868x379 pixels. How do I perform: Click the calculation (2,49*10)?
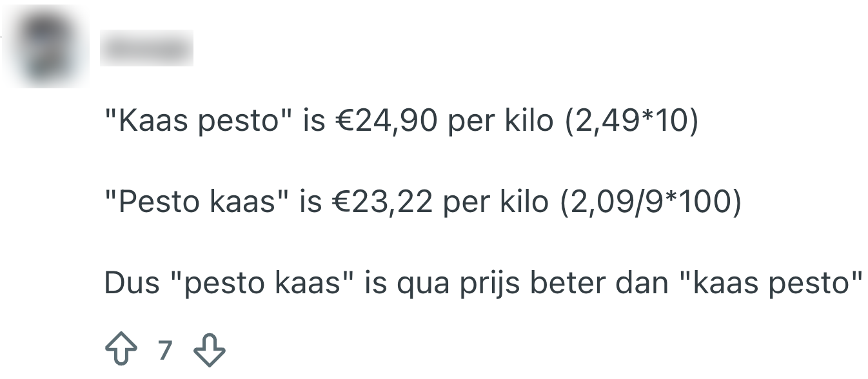(631, 122)
